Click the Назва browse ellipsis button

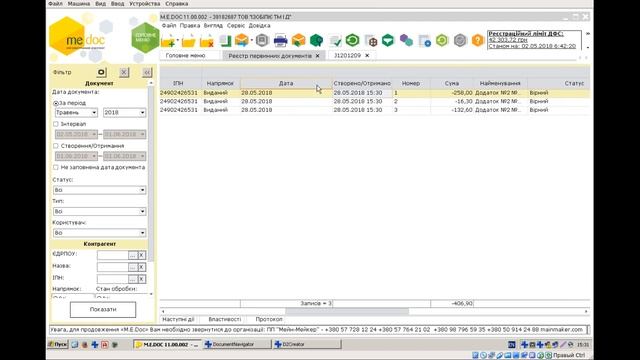[x=132, y=267]
